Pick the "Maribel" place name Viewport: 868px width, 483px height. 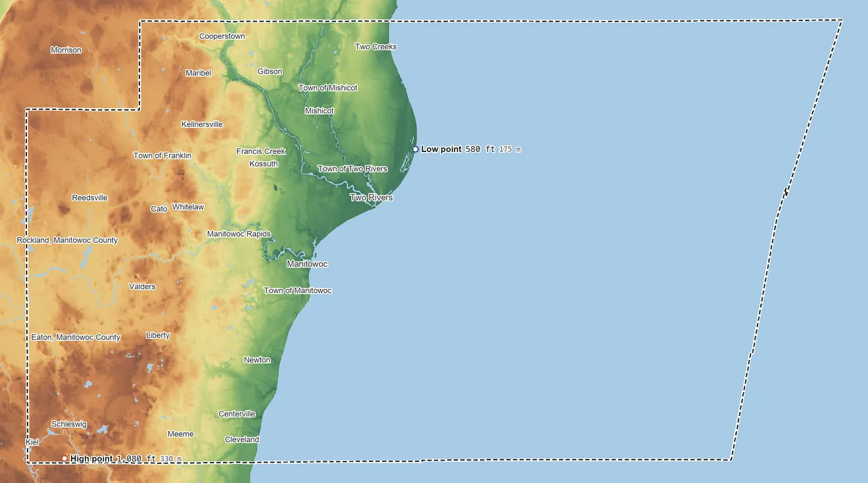pos(199,73)
